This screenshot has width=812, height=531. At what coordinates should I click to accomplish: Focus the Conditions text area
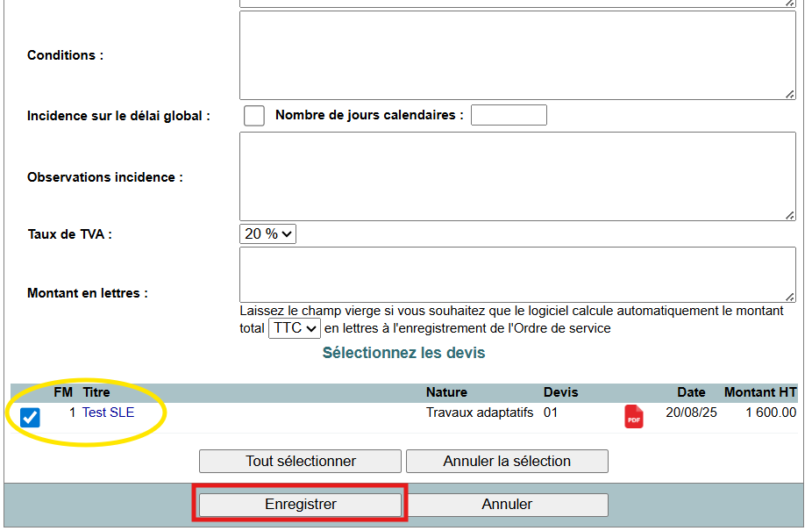coord(517,55)
